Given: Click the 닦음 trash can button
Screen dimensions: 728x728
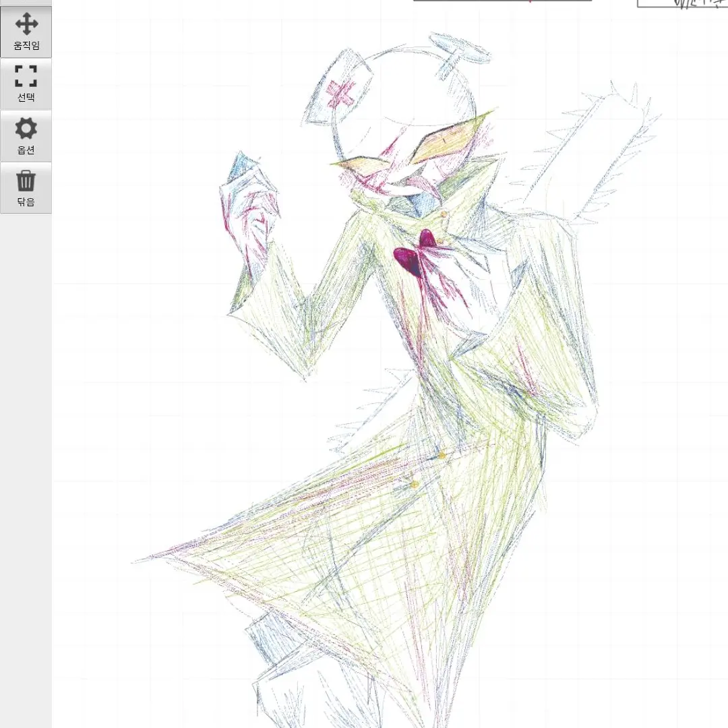Looking at the screenshot, I should tap(26, 188).
